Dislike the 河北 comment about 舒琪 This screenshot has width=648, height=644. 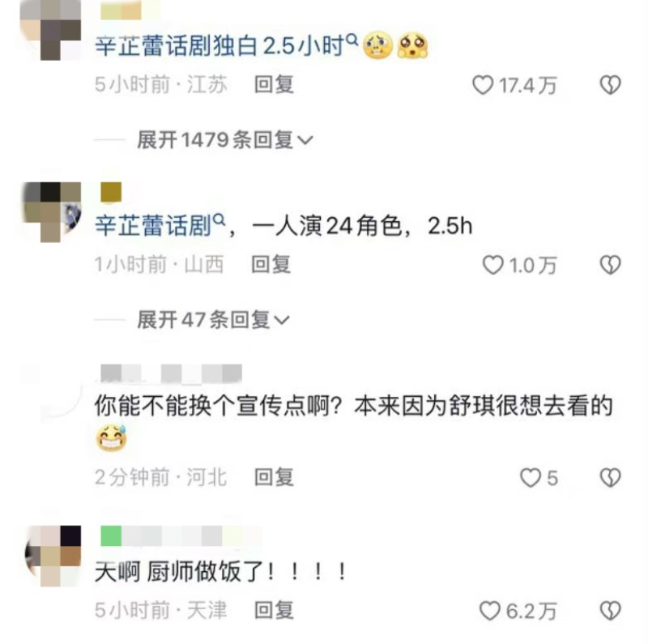pyautogui.click(x=611, y=478)
